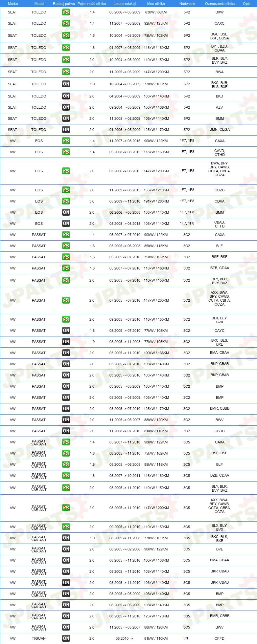Click the 05.2009 -> 11.2010 years cell

click(x=125, y=201)
